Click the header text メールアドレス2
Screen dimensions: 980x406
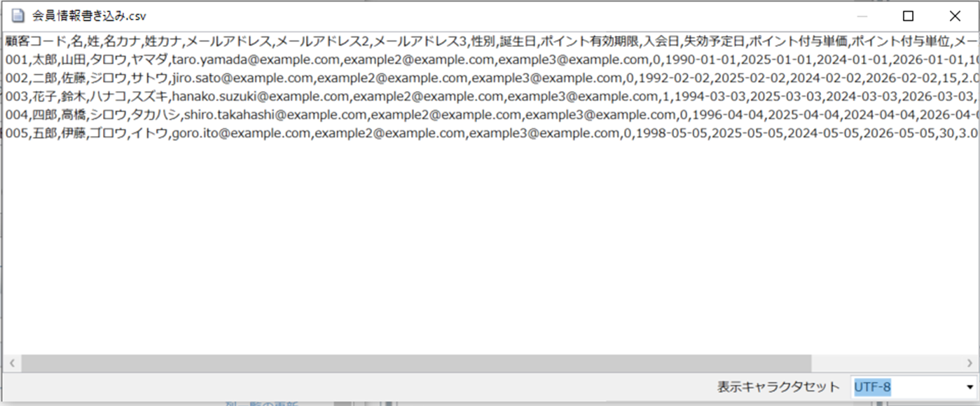(322, 41)
